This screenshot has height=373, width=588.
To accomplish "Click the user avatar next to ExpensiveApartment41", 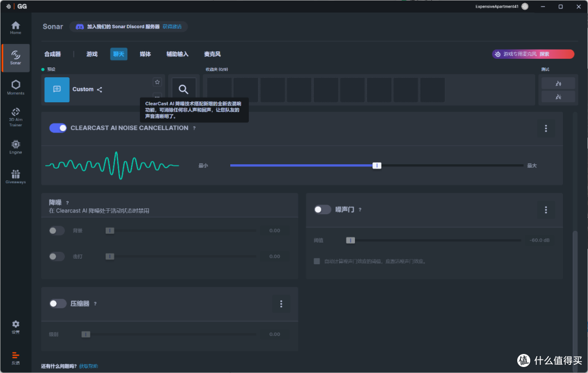I will point(525,7).
